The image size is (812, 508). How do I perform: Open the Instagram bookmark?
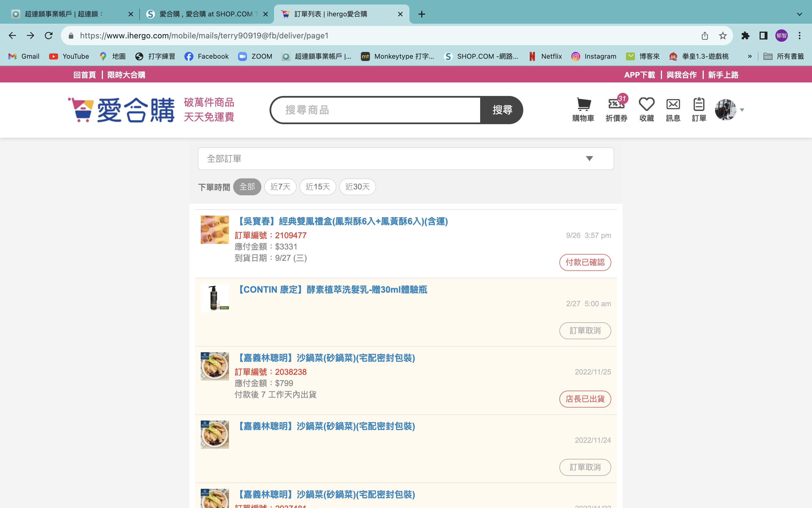tap(594, 56)
